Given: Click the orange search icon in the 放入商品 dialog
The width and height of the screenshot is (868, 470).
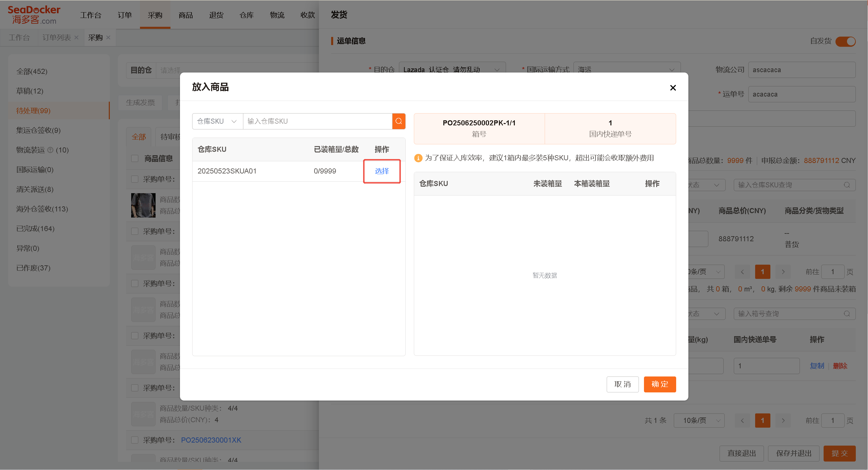Looking at the screenshot, I should (x=399, y=121).
